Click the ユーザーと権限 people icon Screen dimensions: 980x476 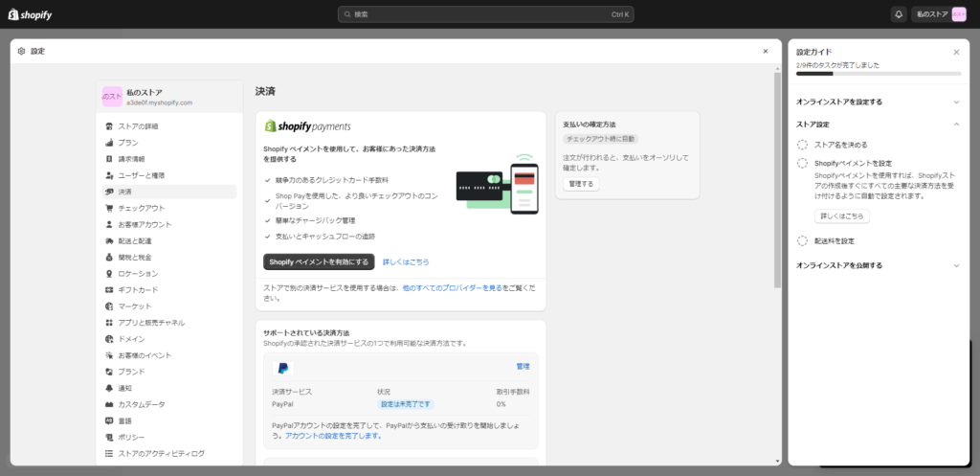point(109,175)
